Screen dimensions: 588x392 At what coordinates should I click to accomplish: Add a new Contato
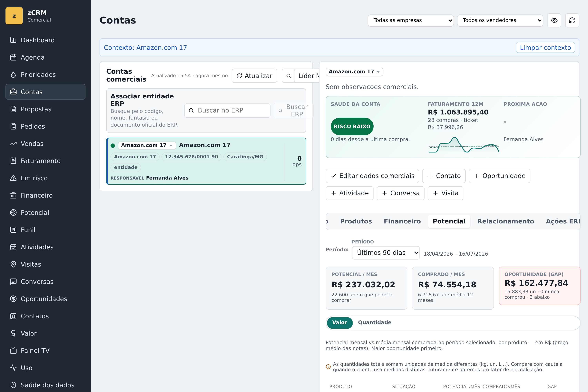[444, 176]
